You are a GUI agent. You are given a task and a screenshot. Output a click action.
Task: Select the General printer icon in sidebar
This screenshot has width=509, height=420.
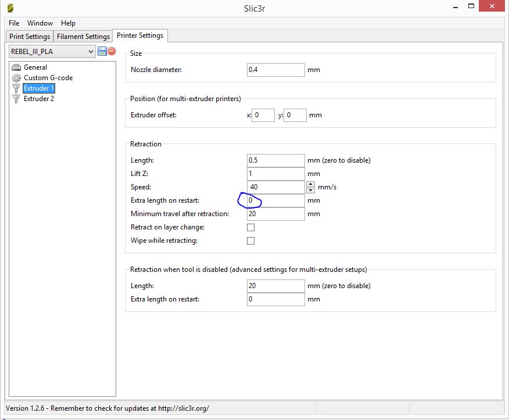click(x=16, y=67)
